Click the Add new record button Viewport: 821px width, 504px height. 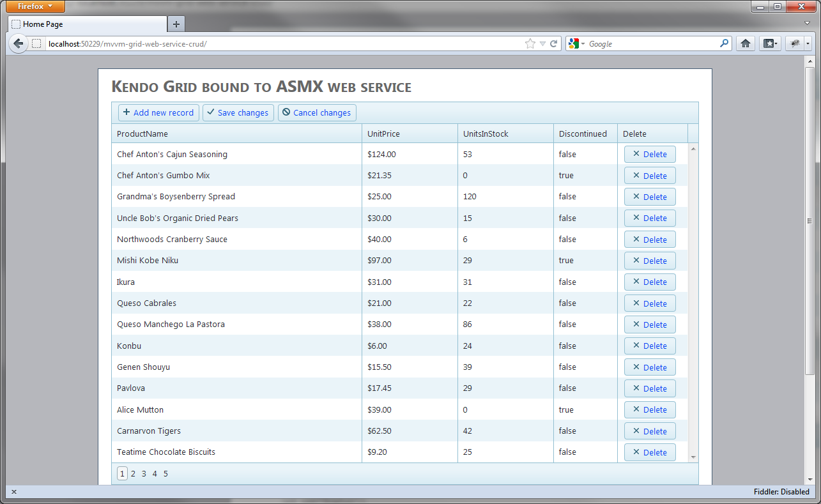(x=158, y=112)
